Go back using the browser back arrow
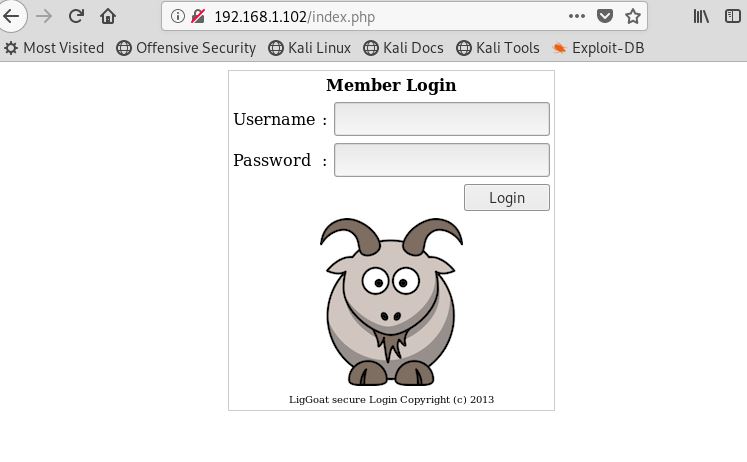This screenshot has height=462, width=747. [x=11, y=16]
